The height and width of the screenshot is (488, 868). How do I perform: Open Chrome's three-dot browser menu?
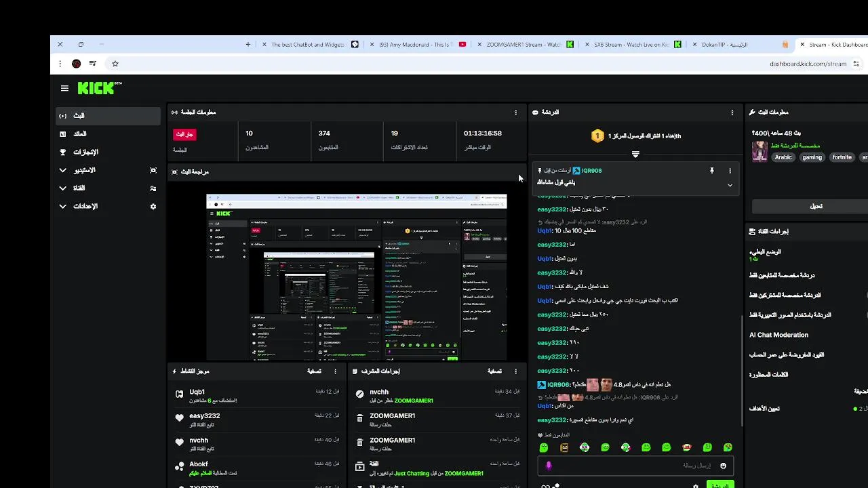pyautogui.click(x=60, y=64)
